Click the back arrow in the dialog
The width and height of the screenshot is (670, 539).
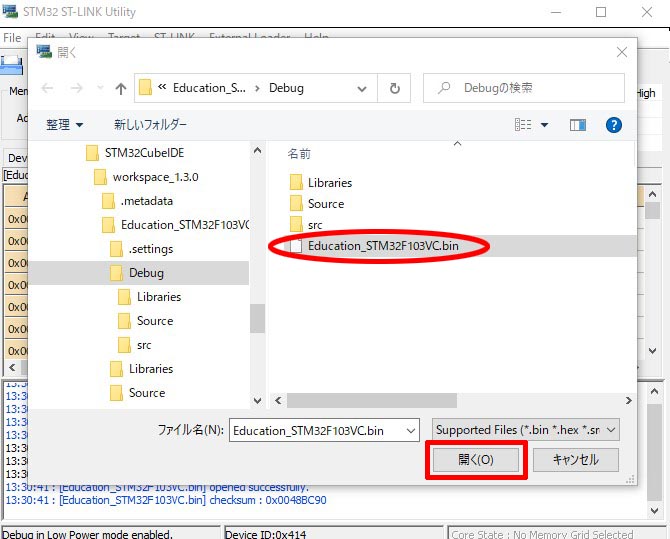tap(47, 88)
